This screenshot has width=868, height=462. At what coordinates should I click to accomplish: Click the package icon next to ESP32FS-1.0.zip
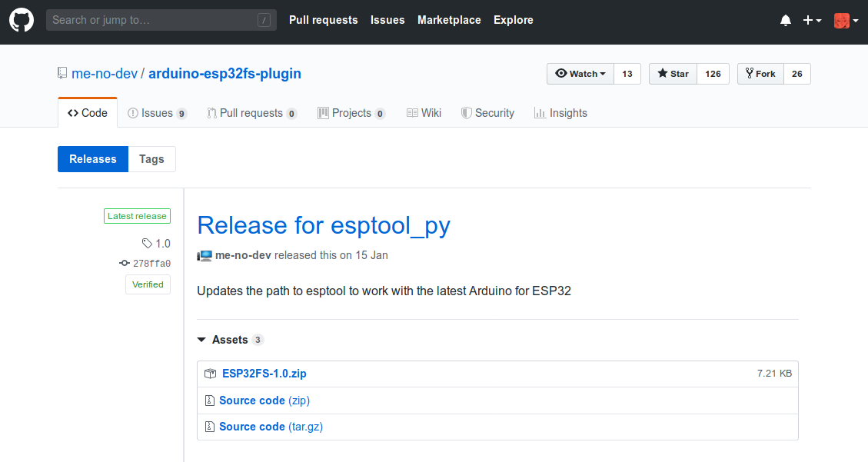(x=210, y=374)
